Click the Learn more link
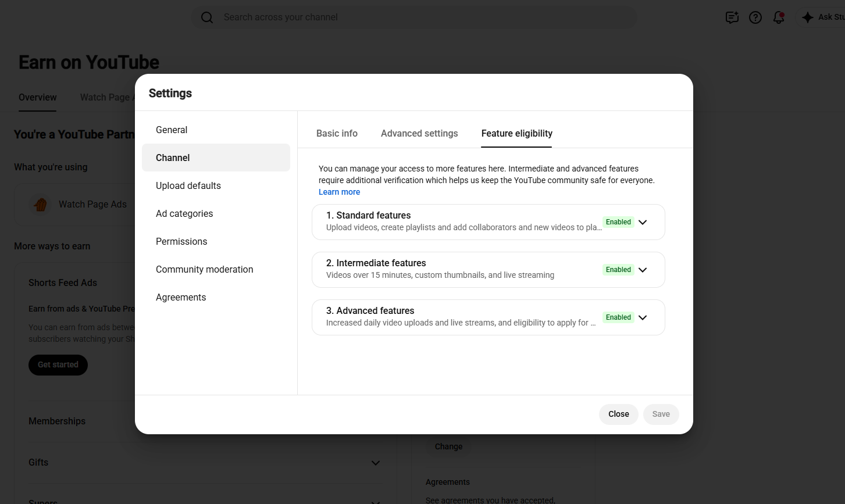Viewport: 845px width, 504px height. pos(339,192)
